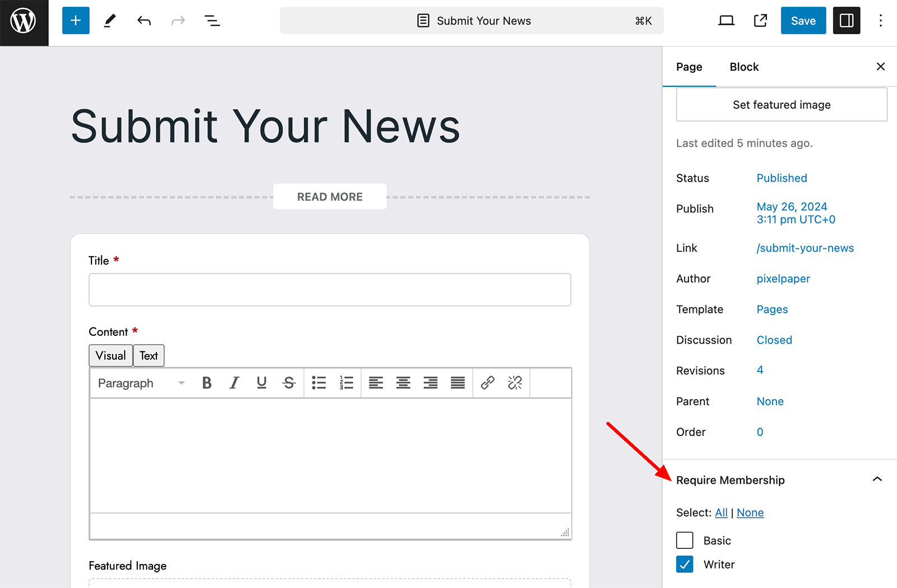The width and height of the screenshot is (897, 588).
Task: Collapse the Require Membership panel
Action: coord(877,479)
